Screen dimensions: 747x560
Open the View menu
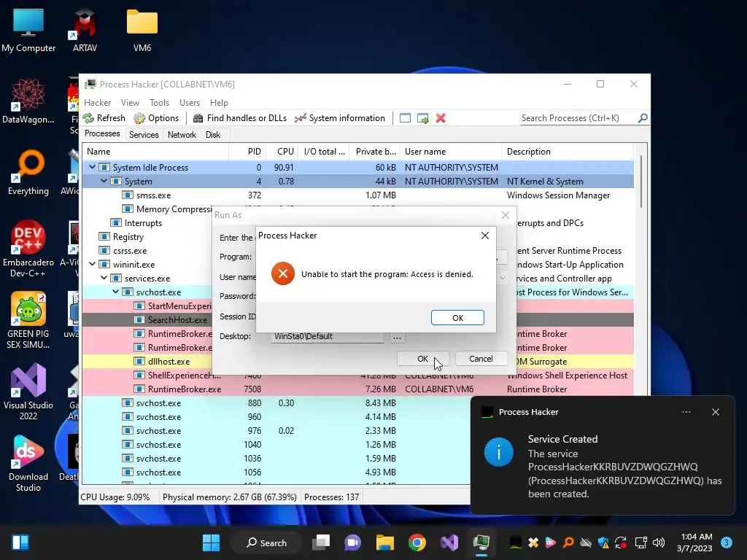point(130,102)
